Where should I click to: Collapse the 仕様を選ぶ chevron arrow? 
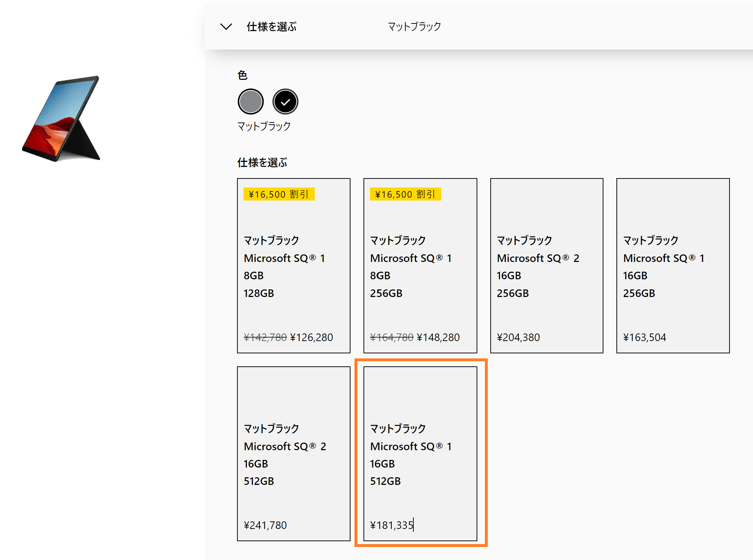tap(226, 26)
